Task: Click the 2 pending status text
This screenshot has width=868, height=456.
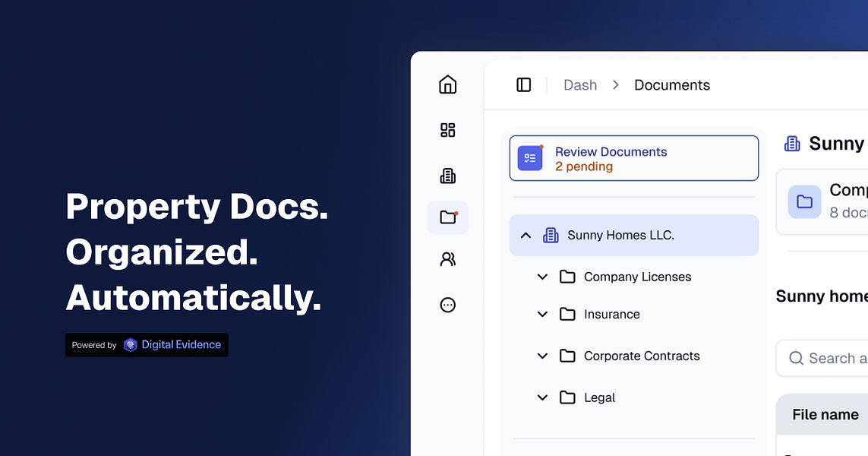Action: pyautogui.click(x=584, y=166)
